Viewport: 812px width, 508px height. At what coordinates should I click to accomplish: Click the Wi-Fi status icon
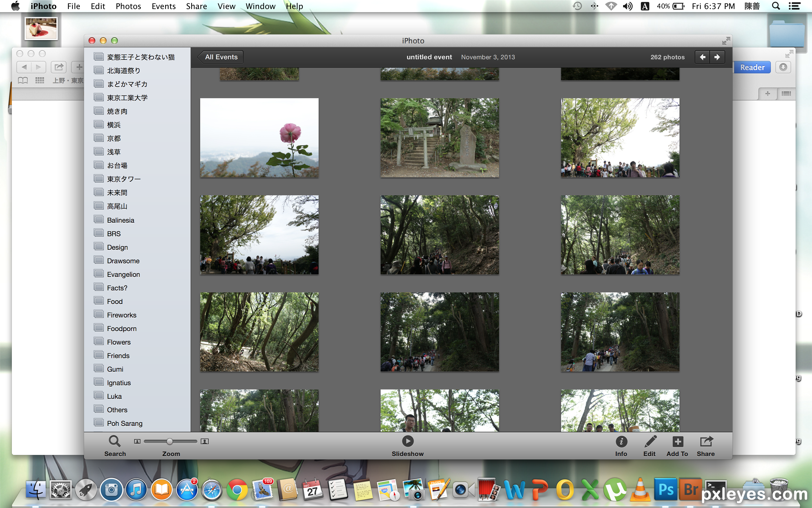pyautogui.click(x=611, y=6)
